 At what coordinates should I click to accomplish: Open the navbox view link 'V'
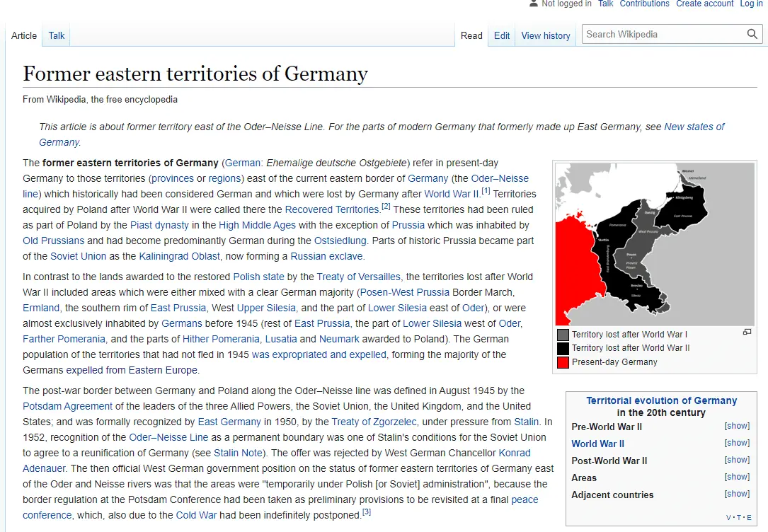pos(729,517)
